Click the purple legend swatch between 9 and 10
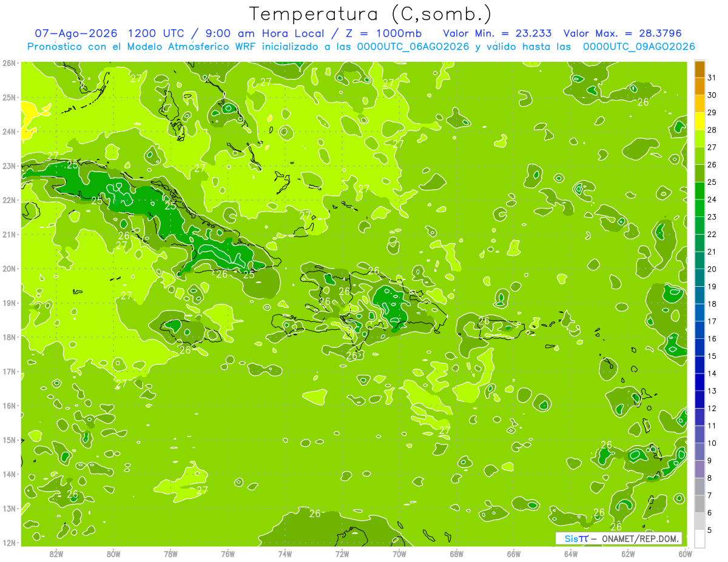 699,452
